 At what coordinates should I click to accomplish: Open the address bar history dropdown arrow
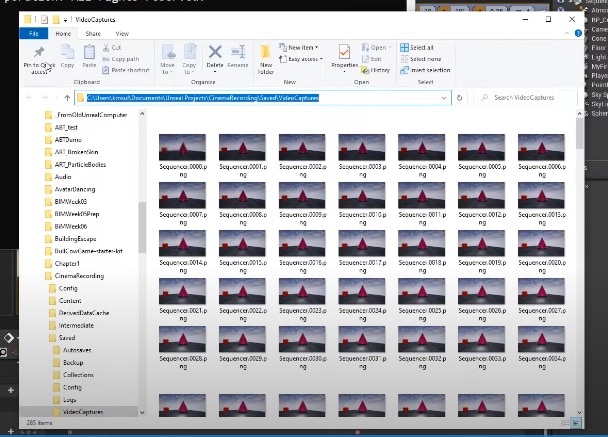(x=444, y=98)
